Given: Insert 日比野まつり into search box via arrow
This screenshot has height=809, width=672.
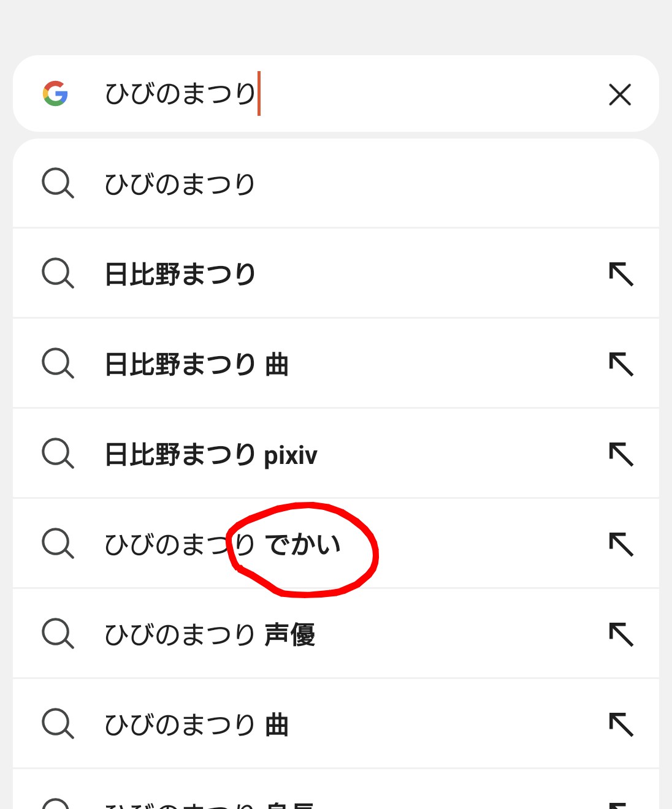Looking at the screenshot, I should [621, 274].
